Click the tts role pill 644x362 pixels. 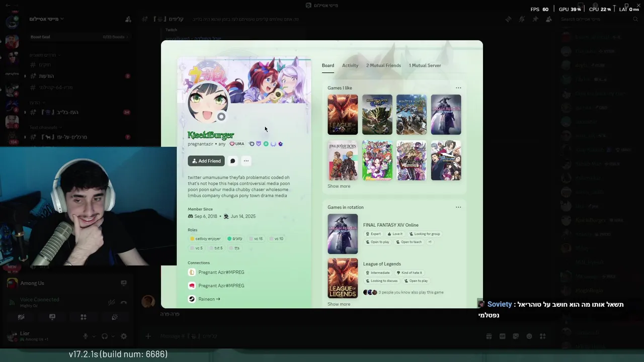point(234,248)
